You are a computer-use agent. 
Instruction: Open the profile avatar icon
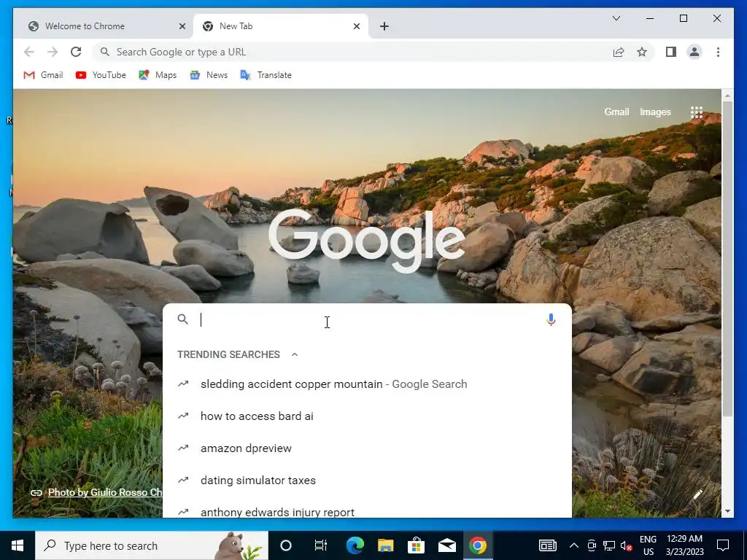pos(694,52)
